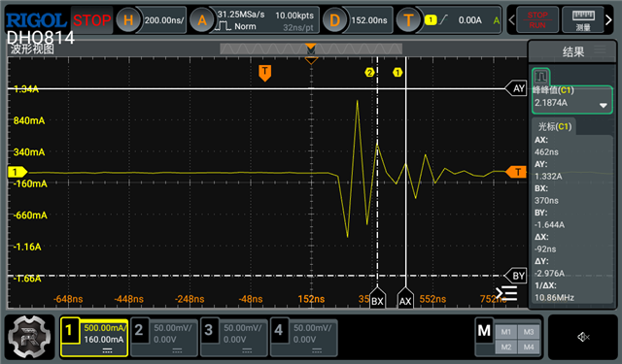Select the cursor C1 results tab
Image resolution: width=622 pixels, height=364 pixels.
[x=555, y=127]
